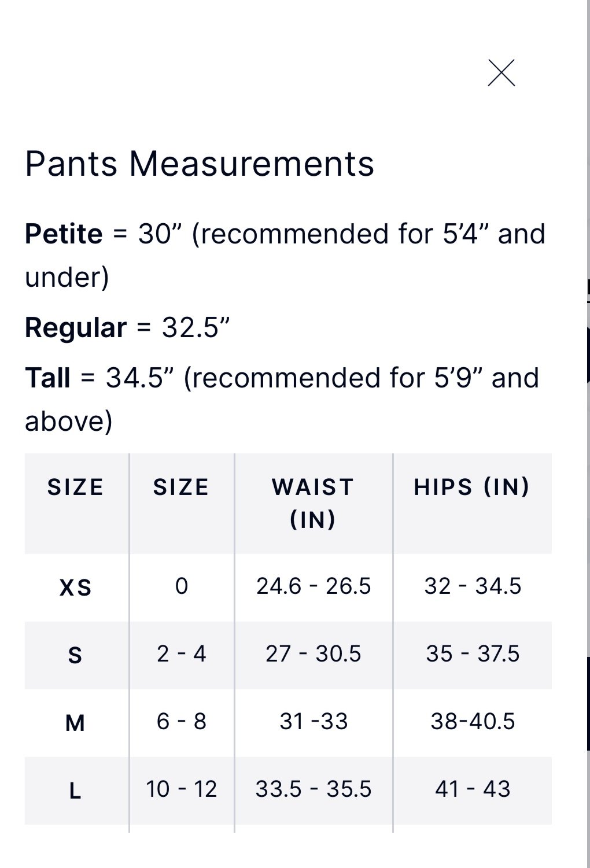The width and height of the screenshot is (590, 868).
Task: Click the numeric SIZE column header
Action: click(181, 487)
